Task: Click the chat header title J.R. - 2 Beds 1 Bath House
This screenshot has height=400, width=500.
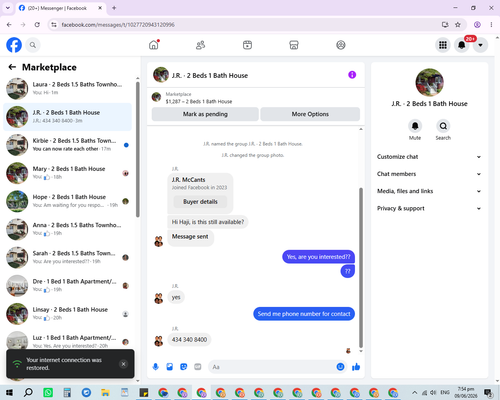Action: click(210, 75)
